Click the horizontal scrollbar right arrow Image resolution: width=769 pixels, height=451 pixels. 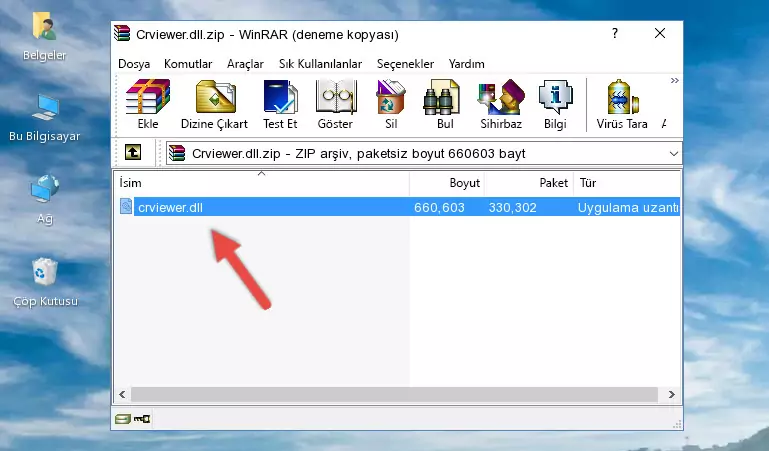click(x=671, y=394)
